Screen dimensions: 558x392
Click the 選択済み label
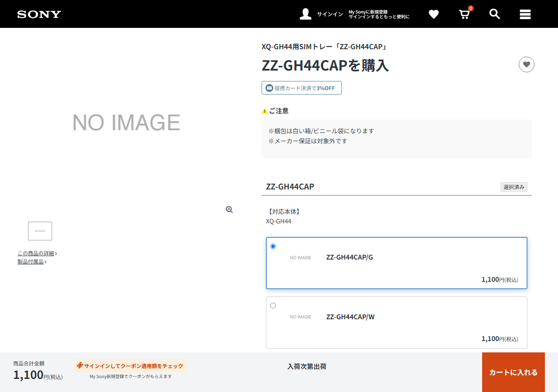[x=514, y=187]
